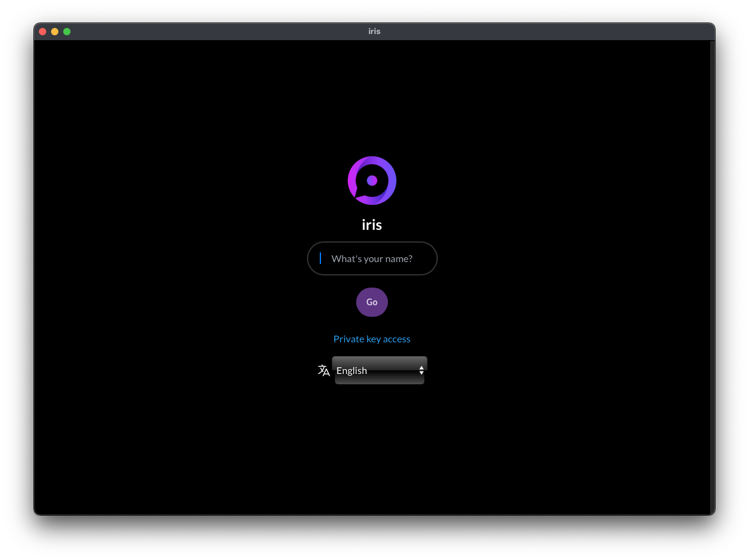This screenshot has height=560, width=749.
Task: Minimize the iris window using yellow button
Action: click(55, 32)
